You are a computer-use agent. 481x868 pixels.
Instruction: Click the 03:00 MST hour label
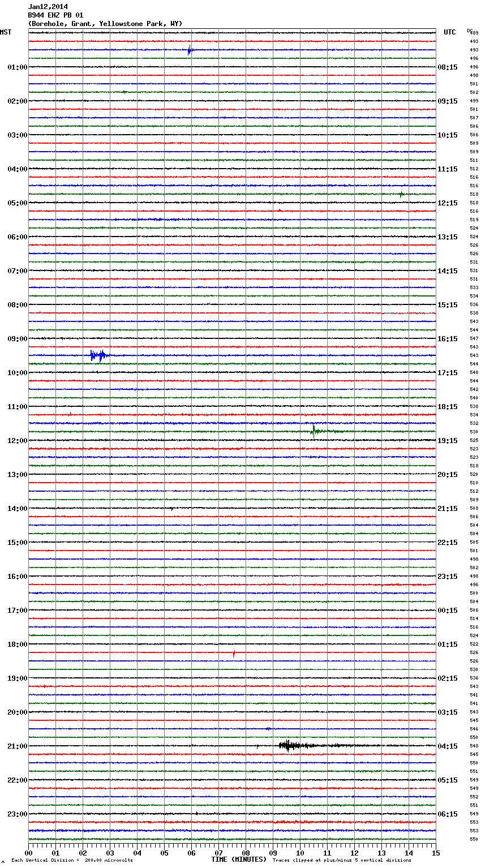(x=17, y=135)
